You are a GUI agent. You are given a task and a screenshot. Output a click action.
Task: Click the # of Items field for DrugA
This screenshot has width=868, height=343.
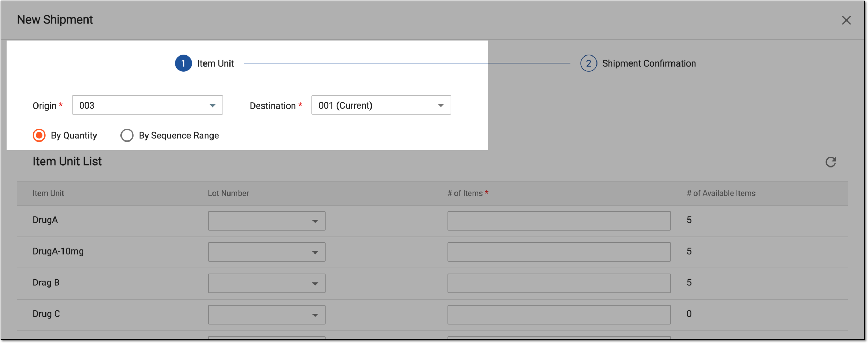click(559, 221)
